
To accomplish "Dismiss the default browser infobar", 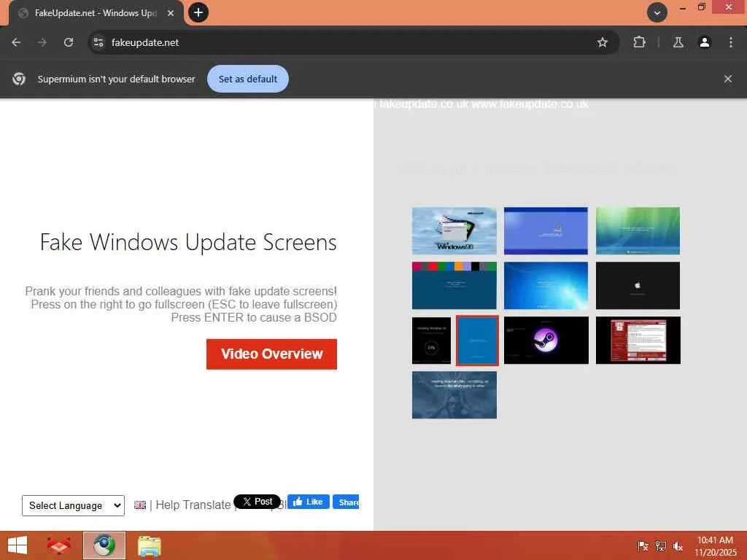I will pyautogui.click(x=727, y=79).
